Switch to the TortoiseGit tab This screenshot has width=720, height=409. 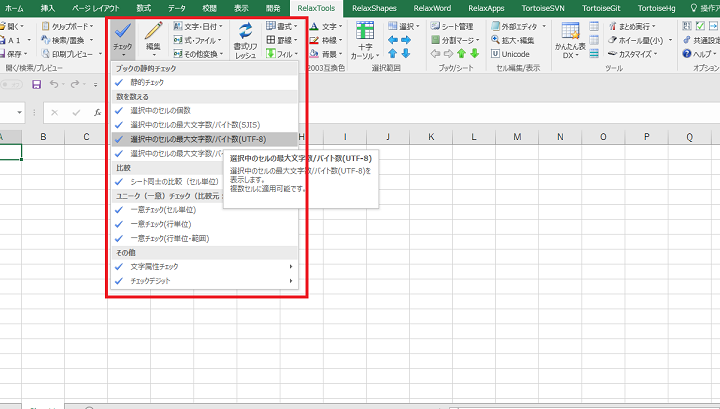[601, 8]
